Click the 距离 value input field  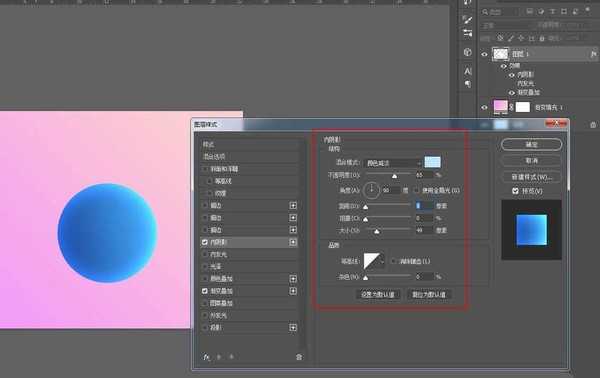[425, 206]
